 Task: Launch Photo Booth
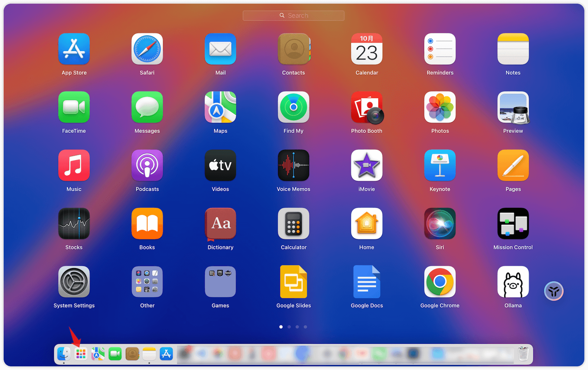367,107
